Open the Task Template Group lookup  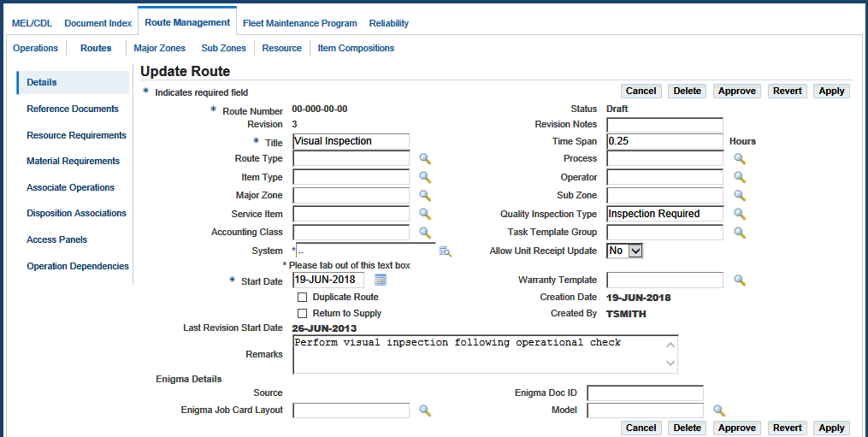click(x=740, y=232)
